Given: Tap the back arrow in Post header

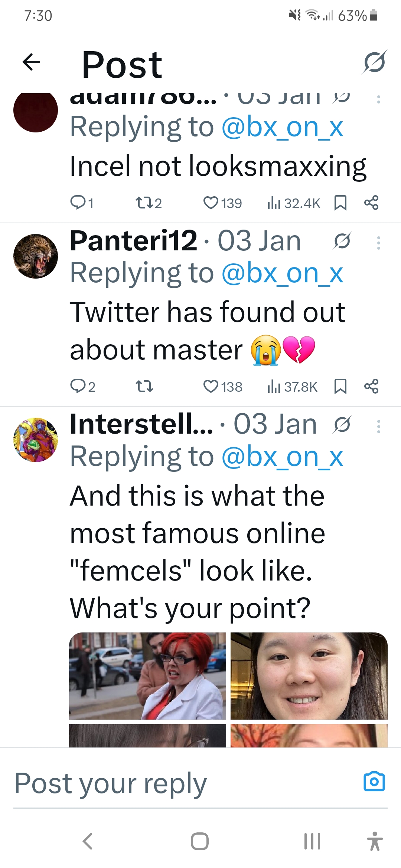Looking at the screenshot, I should click(31, 62).
